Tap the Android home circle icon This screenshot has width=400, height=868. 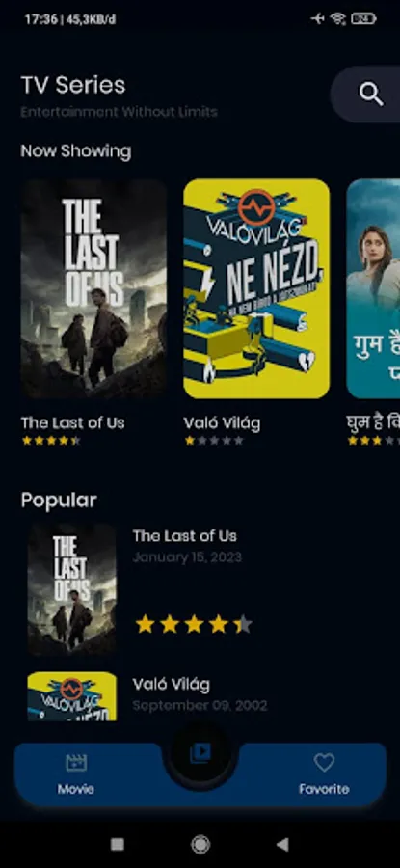[x=200, y=844]
